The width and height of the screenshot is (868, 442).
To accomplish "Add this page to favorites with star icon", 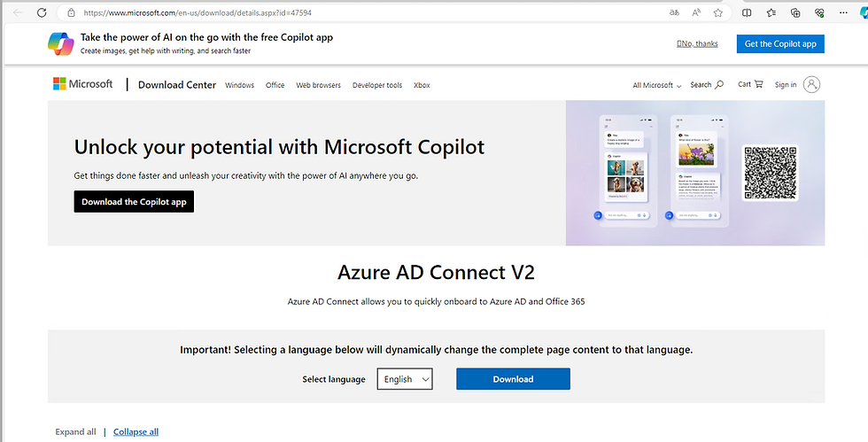I will coord(718,12).
